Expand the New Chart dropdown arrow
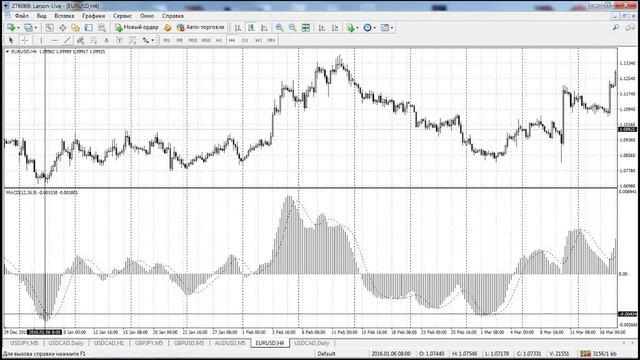This screenshot has height=360, width=640. pos(18,28)
